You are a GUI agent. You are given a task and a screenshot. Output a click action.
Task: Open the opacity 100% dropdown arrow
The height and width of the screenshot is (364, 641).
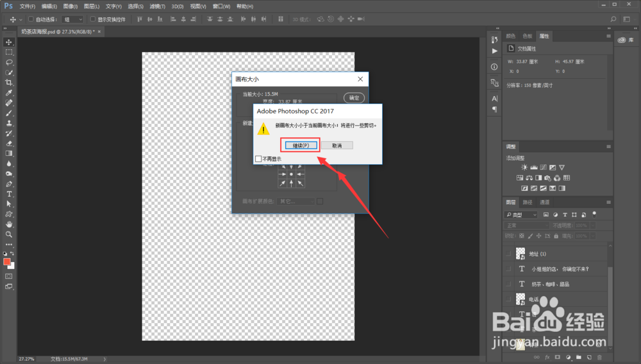(x=593, y=226)
